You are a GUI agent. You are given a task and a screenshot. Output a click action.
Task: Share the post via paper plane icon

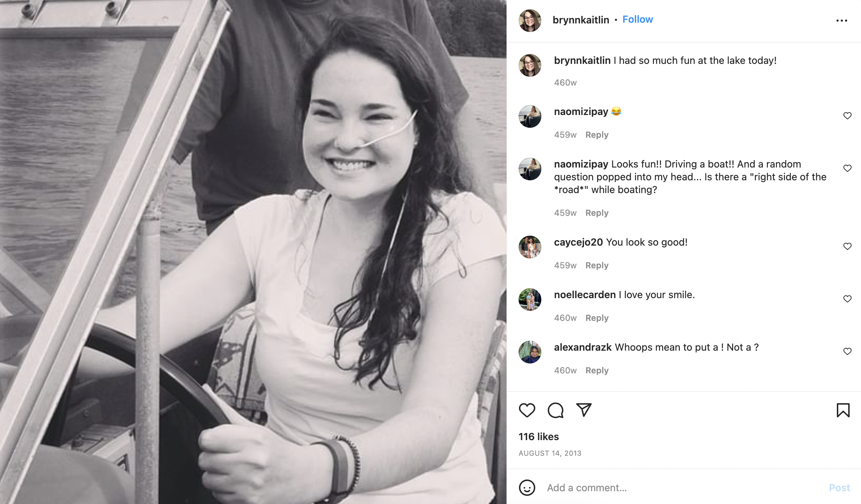point(584,410)
